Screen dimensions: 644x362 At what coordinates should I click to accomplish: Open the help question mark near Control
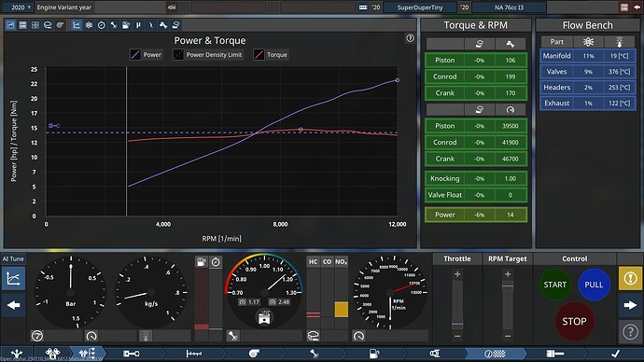tap(630, 331)
